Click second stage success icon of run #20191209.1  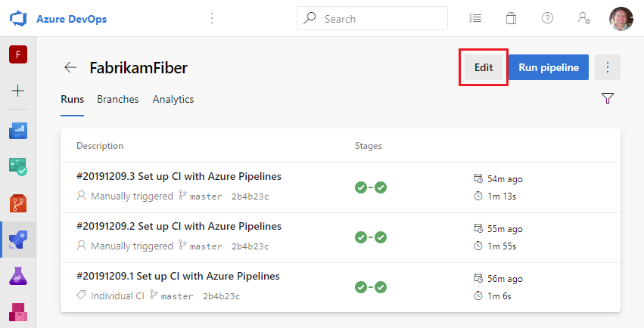(381, 287)
